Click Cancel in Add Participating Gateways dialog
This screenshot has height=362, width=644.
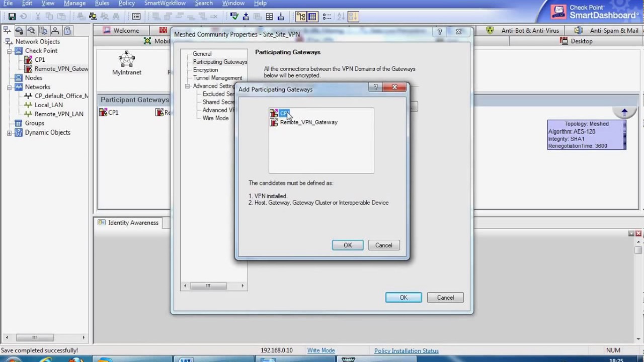coord(383,245)
